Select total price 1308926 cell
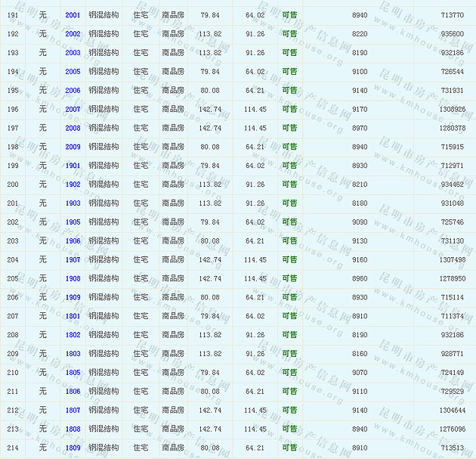Image resolution: width=476 pixels, height=459 pixels. (452, 109)
